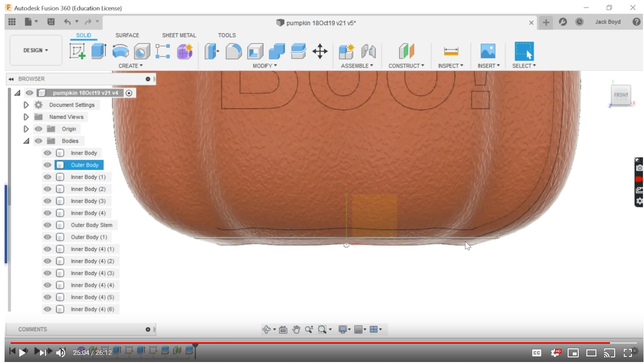Open the INSPECT menu
This screenshot has height=364, width=644.
point(451,66)
